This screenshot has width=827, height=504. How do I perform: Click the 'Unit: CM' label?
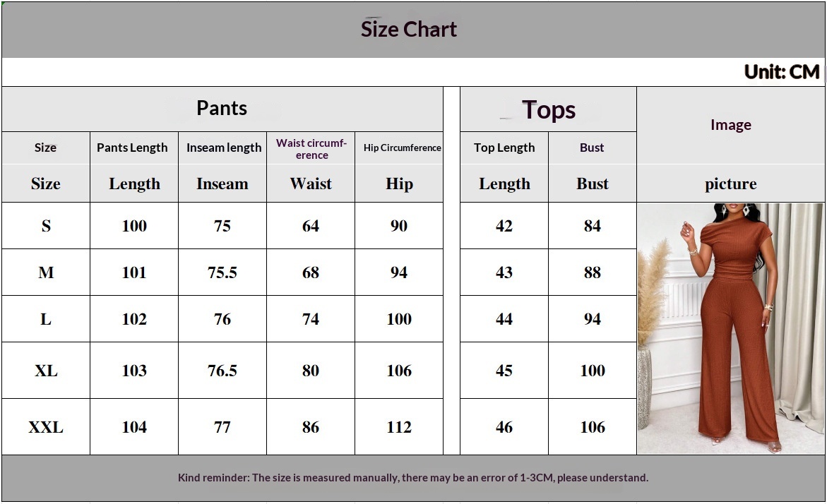(781, 72)
